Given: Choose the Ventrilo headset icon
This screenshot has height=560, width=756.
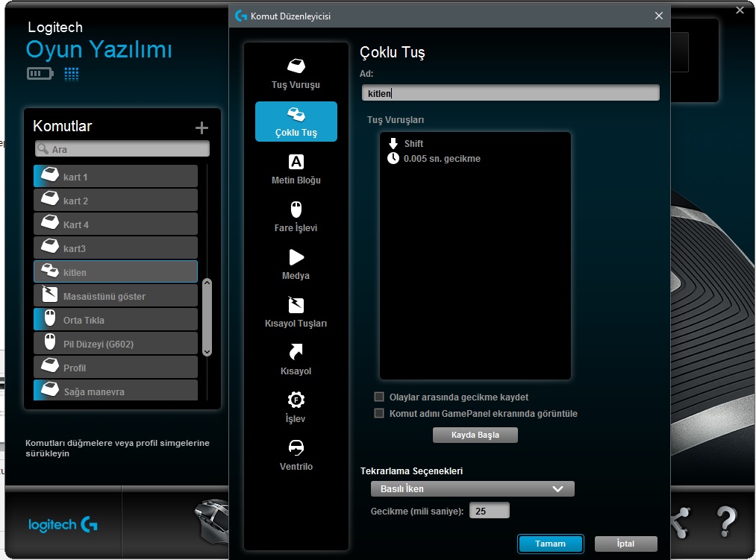Looking at the screenshot, I should point(296,447).
